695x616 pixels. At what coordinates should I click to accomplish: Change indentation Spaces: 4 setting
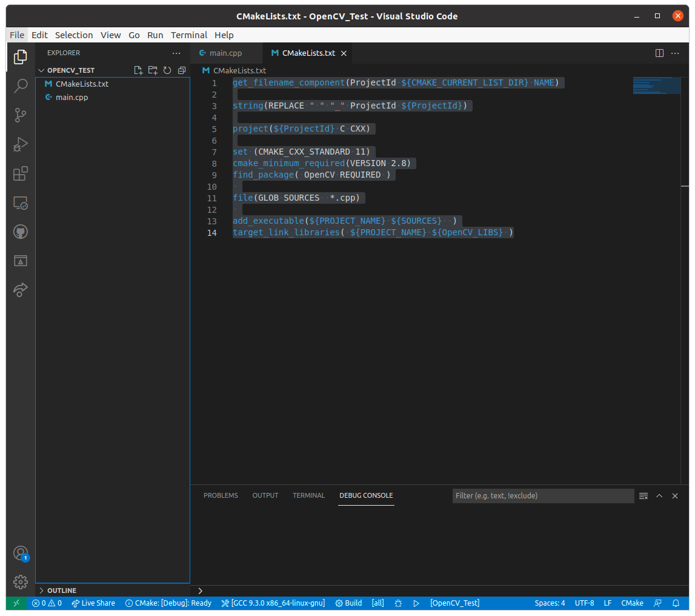click(550, 603)
